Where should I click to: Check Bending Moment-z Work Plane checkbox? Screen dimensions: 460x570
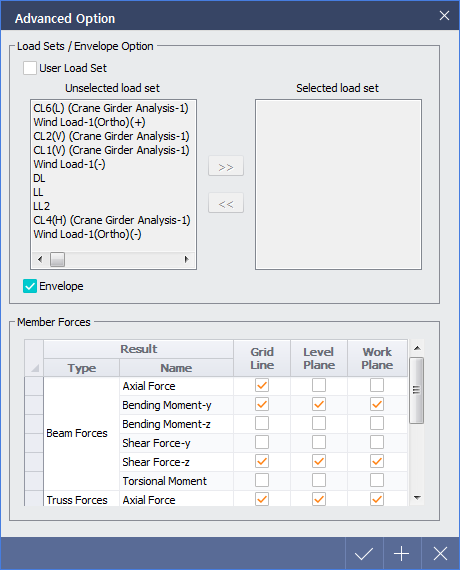(x=377, y=423)
